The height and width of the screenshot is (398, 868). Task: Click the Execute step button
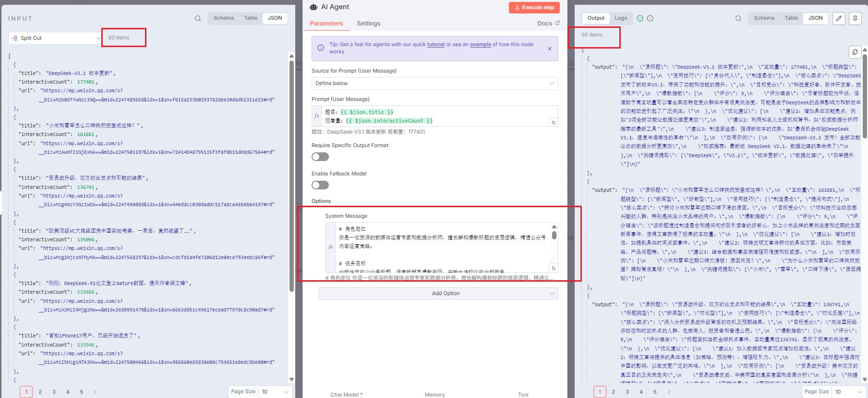pos(534,8)
